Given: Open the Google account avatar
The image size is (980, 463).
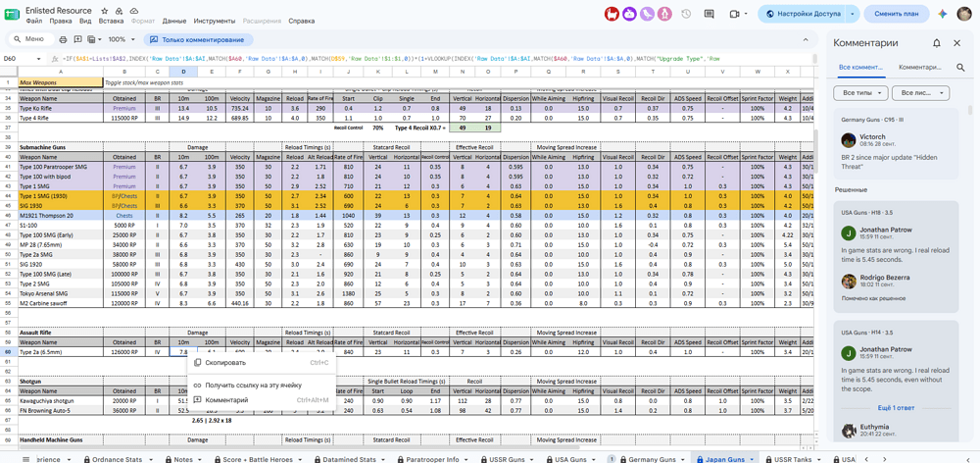Looking at the screenshot, I should click(x=964, y=14).
